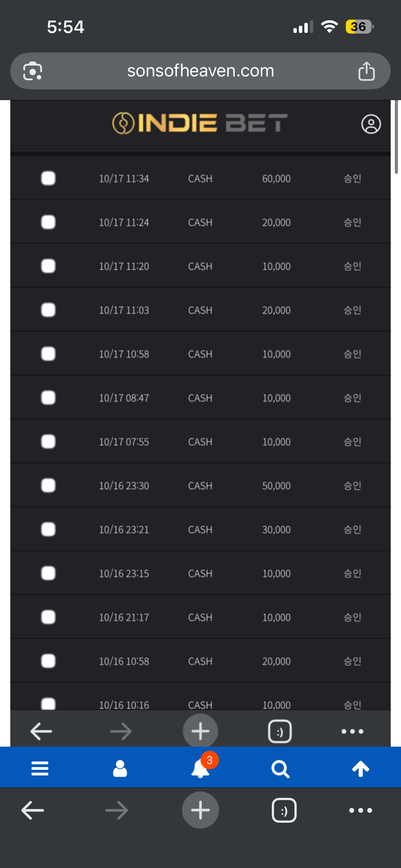
Task: Click the INDIE BET logo
Action: click(x=200, y=123)
